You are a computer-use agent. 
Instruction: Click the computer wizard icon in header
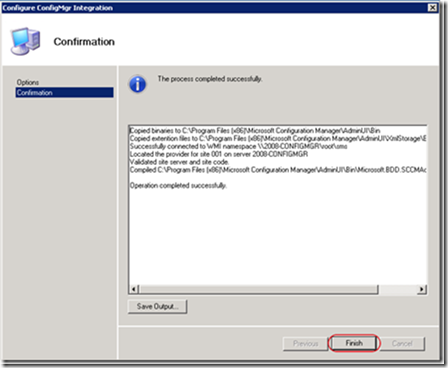[25, 41]
